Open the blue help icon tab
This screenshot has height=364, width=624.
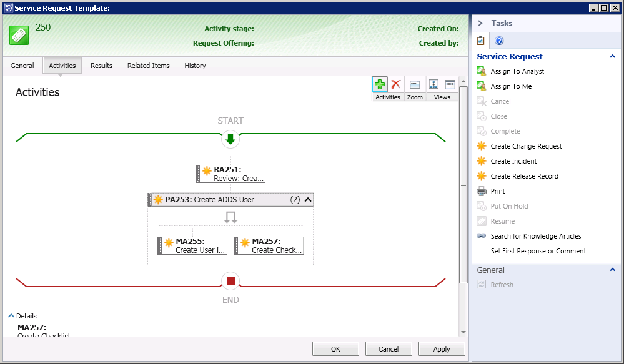[x=499, y=41]
